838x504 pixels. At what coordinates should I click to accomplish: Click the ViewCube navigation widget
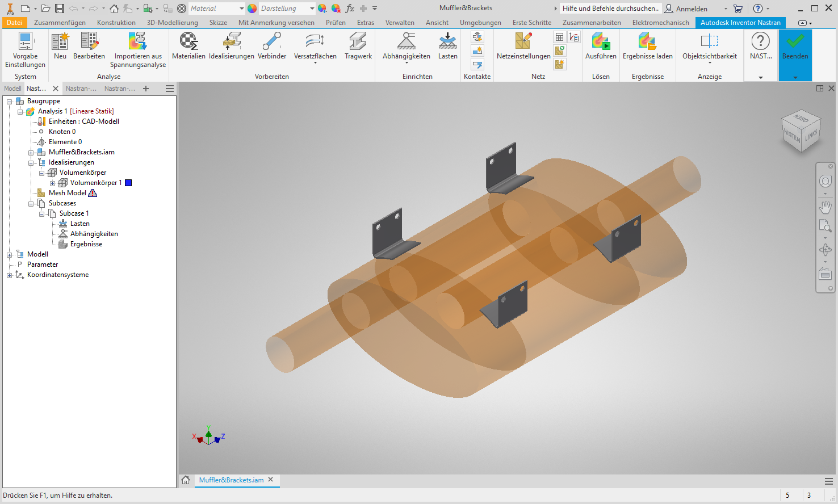tap(802, 131)
